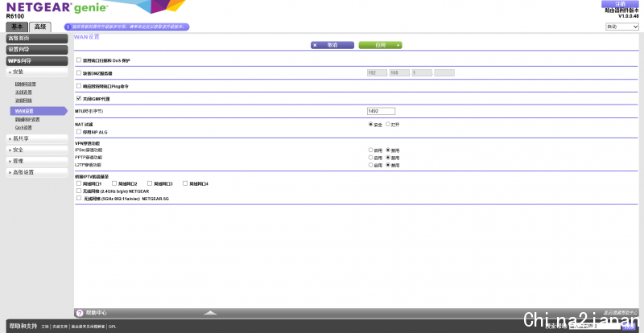Check the disable port scan and DoS protection box
This screenshot has width=644, height=333.
(x=79, y=60)
